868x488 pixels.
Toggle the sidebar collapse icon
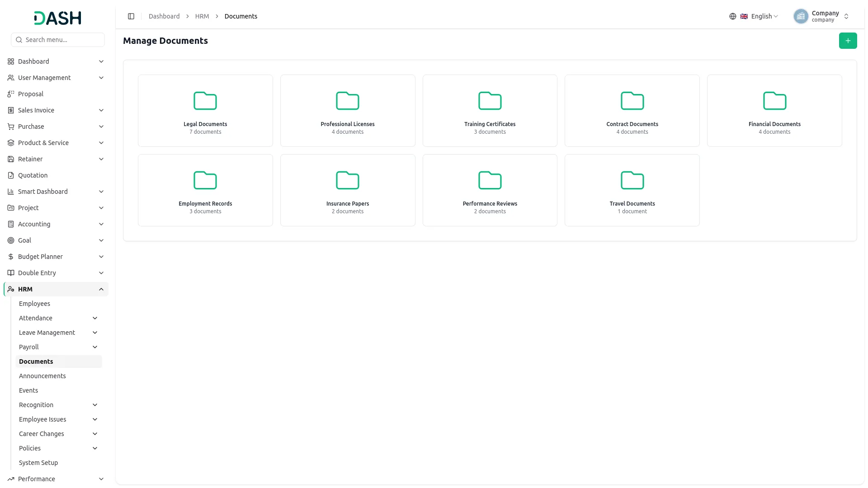pyautogui.click(x=131, y=16)
